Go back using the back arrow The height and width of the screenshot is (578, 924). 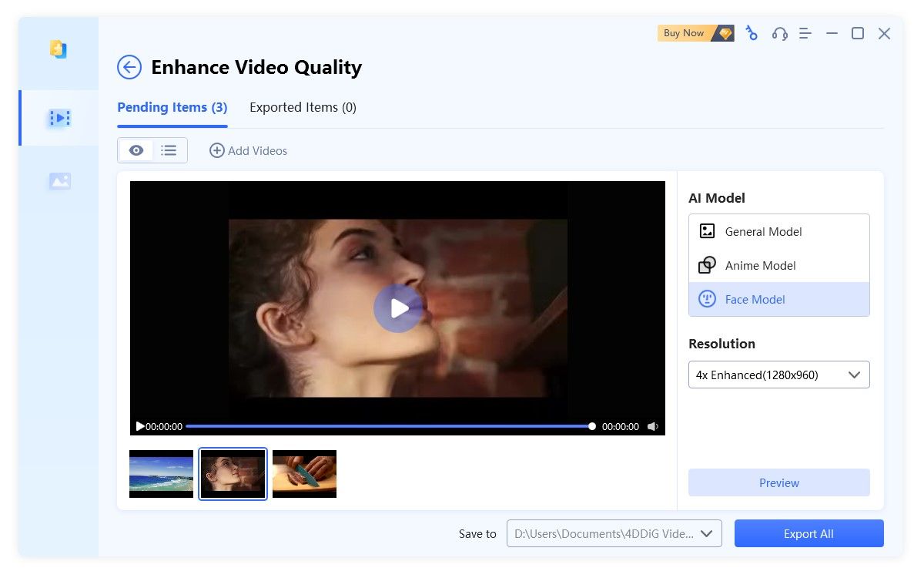click(129, 68)
